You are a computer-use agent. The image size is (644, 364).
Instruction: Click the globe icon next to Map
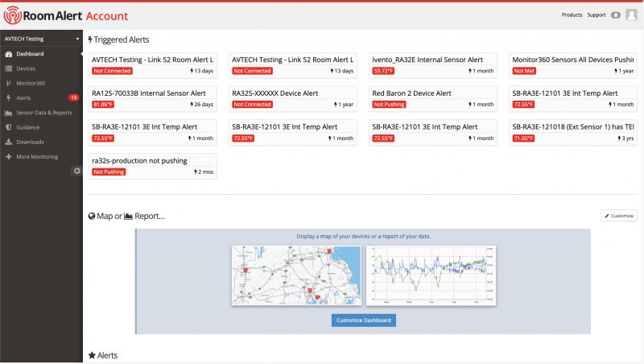tap(92, 216)
